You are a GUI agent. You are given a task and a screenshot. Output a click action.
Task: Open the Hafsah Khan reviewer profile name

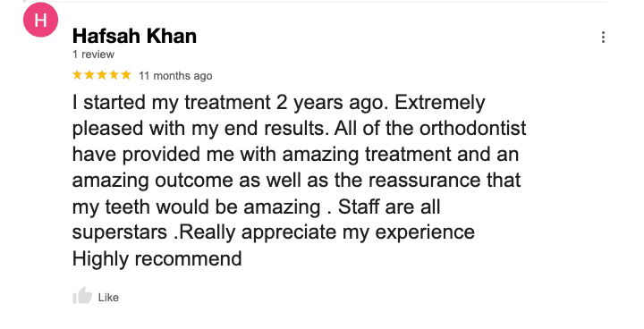pyautogui.click(x=134, y=36)
